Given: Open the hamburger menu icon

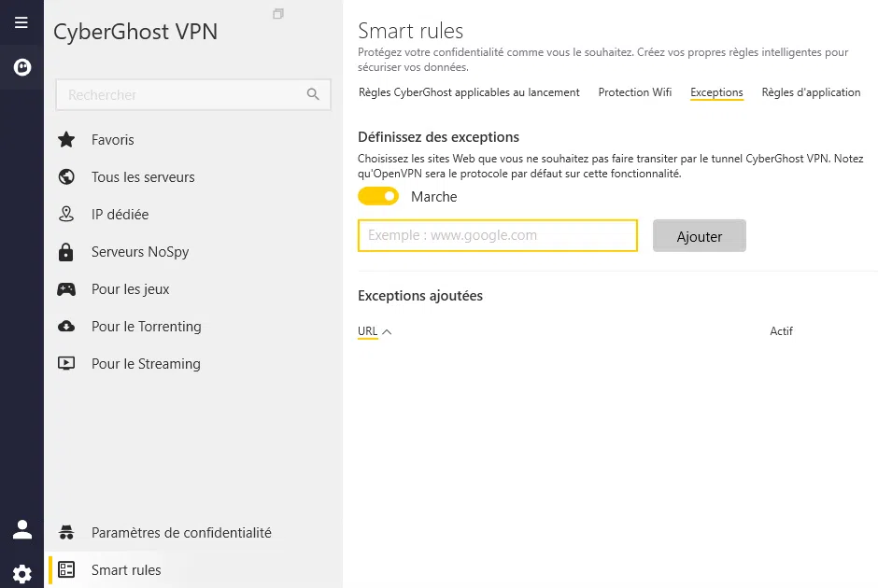Looking at the screenshot, I should tap(21, 22).
